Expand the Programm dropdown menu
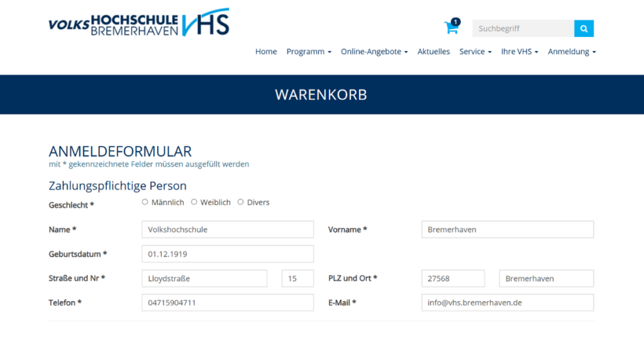This screenshot has height=349, width=644. click(308, 52)
